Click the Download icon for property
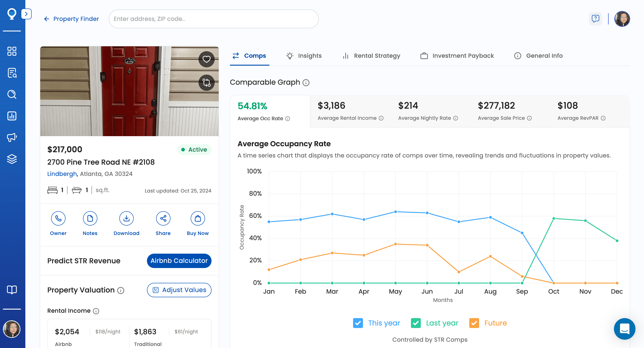Screen dimensions: 644x348 [x=126, y=219]
